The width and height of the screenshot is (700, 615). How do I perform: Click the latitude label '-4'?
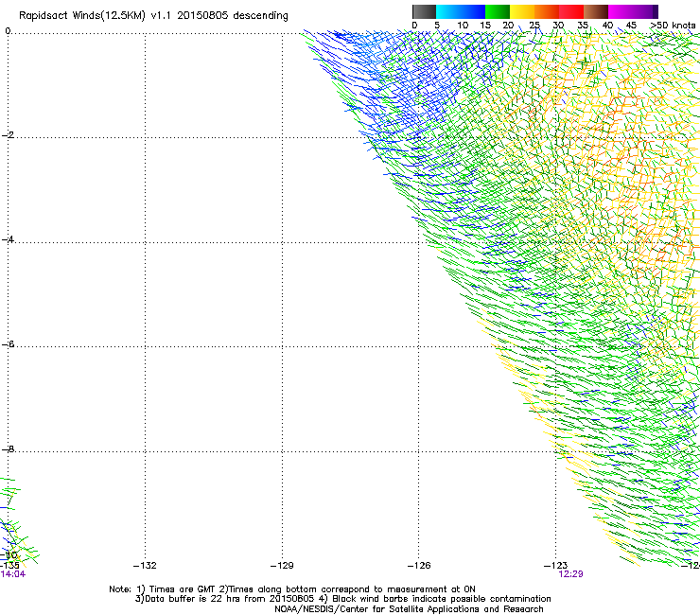(x=8, y=239)
